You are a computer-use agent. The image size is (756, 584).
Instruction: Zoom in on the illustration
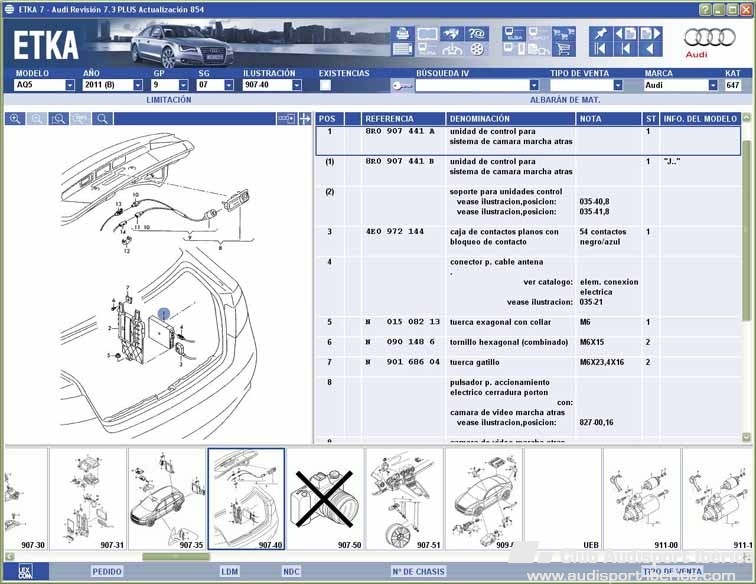15,119
